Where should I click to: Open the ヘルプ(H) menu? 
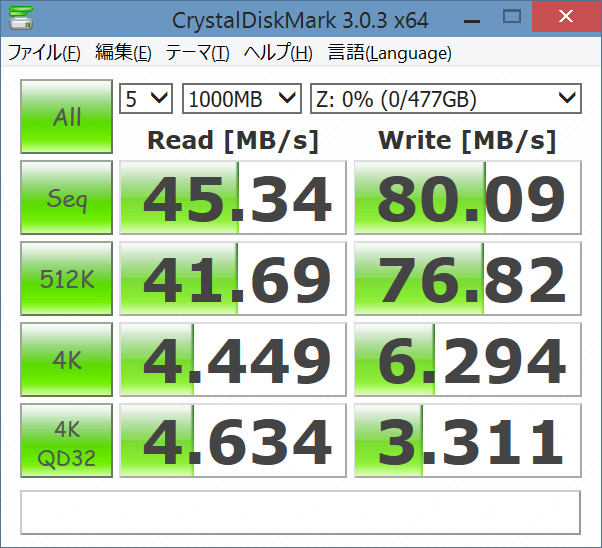coord(278,53)
